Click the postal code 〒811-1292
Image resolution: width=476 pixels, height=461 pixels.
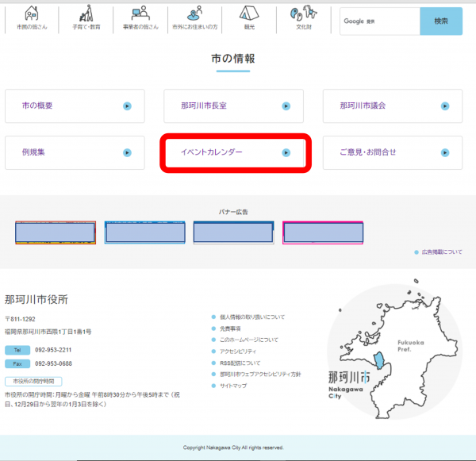[x=20, y=319]
